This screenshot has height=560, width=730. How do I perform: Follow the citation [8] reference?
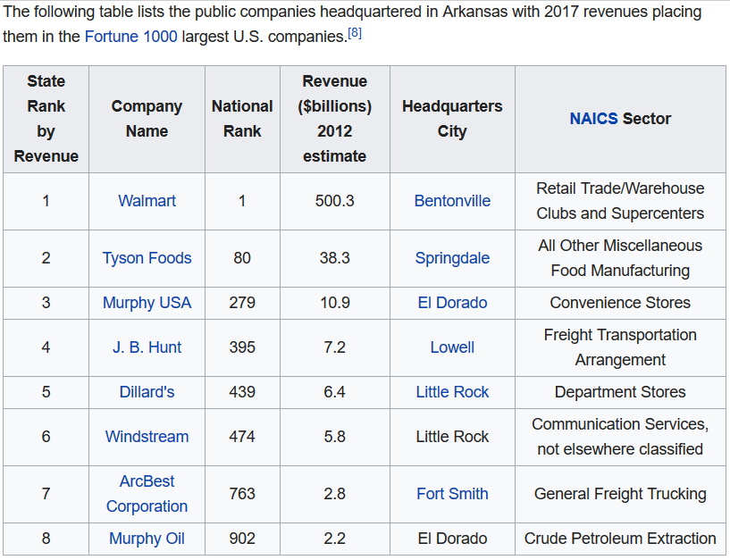pyautogui.click(x=355, y=32)
